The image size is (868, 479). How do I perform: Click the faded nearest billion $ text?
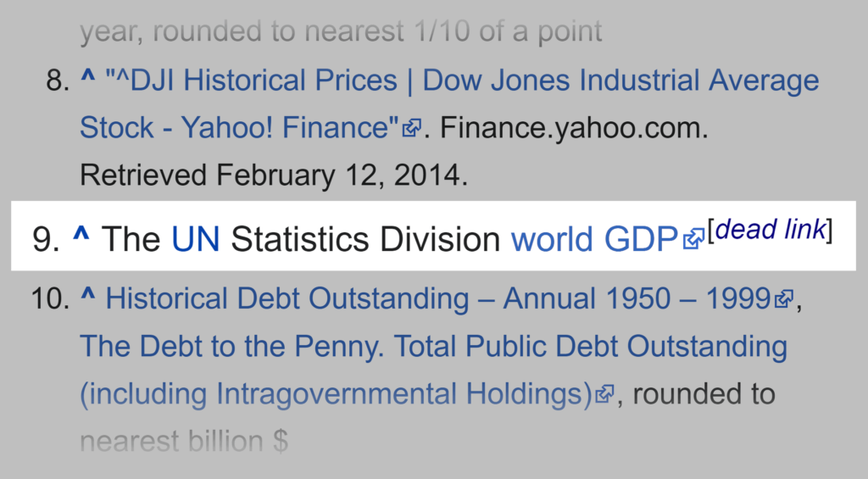(184, 442)
